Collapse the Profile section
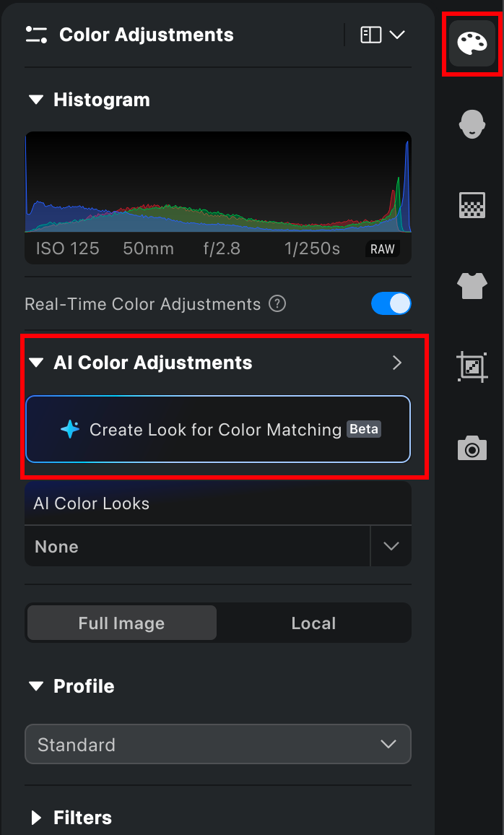Viewport: 504px width, 835px height. [36, 686]
